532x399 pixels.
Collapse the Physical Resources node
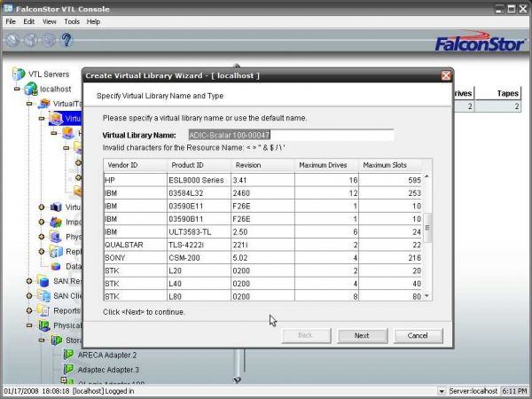[29, 325]
